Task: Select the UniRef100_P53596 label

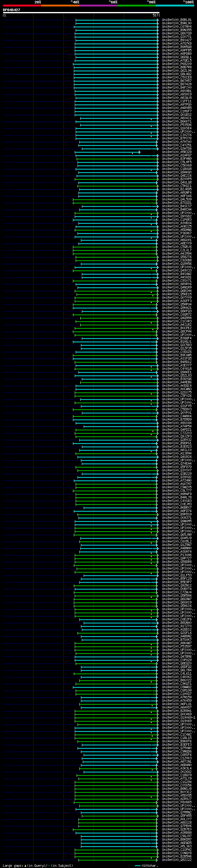Action: pos(176,125)
